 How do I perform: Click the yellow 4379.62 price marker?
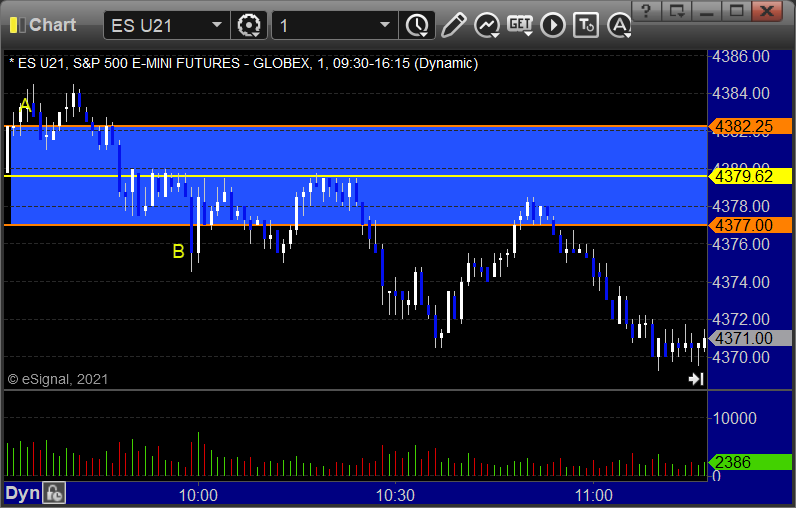tap(750, 176)
